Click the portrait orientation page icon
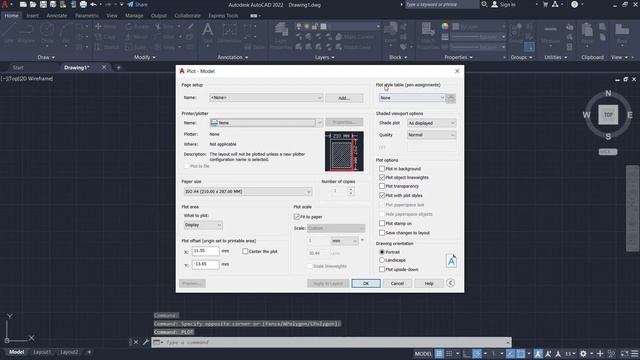 point(451,261)
